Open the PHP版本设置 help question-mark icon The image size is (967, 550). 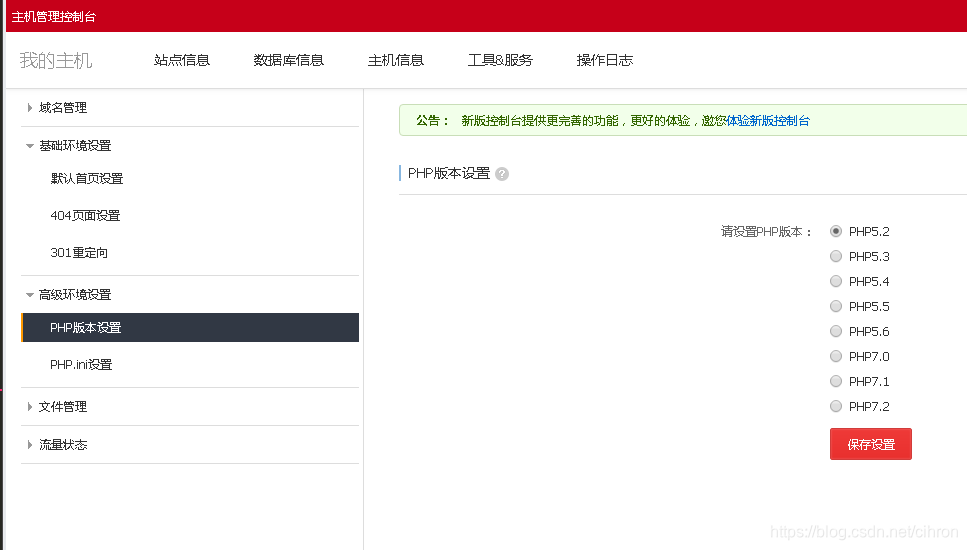[502, 174]
